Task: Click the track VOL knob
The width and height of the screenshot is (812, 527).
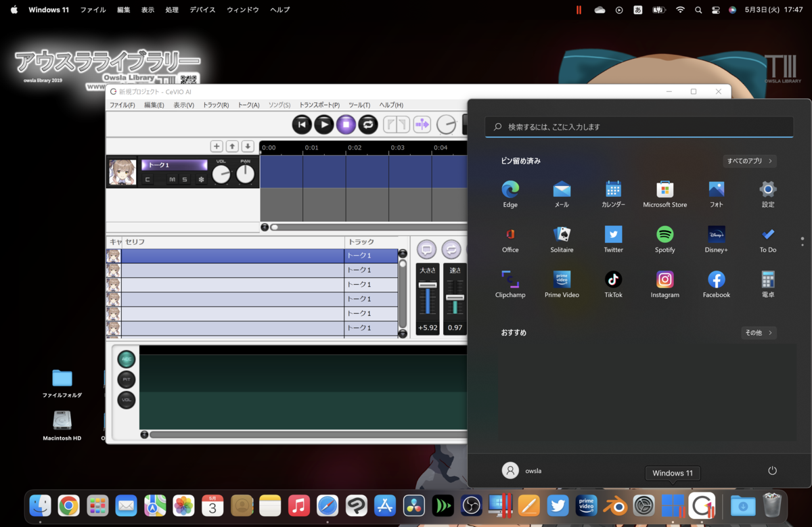Action: tap(221, 175)
